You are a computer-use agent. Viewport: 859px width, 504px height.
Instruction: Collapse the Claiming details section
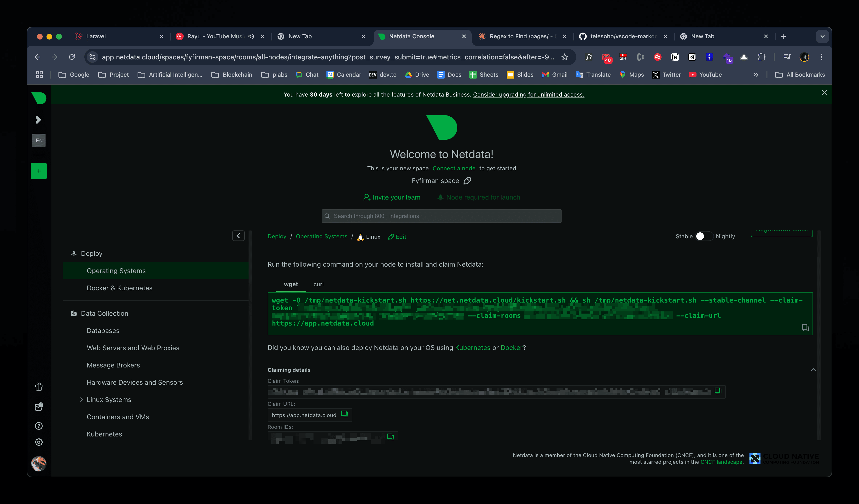coord(813,370)
